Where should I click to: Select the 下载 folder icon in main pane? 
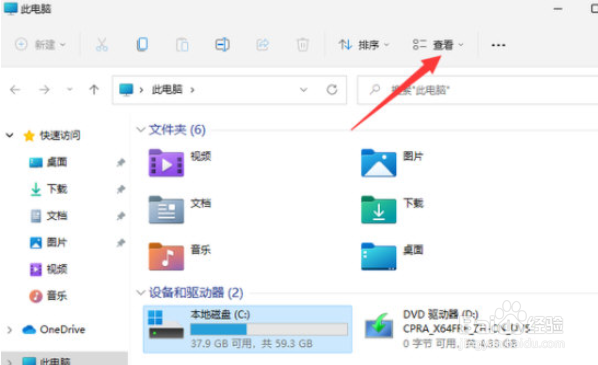tap(379, 210)
